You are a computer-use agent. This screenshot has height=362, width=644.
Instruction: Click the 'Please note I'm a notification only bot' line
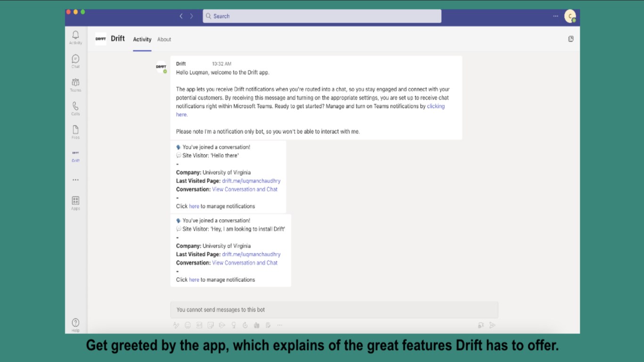click(x=268, y=132)
